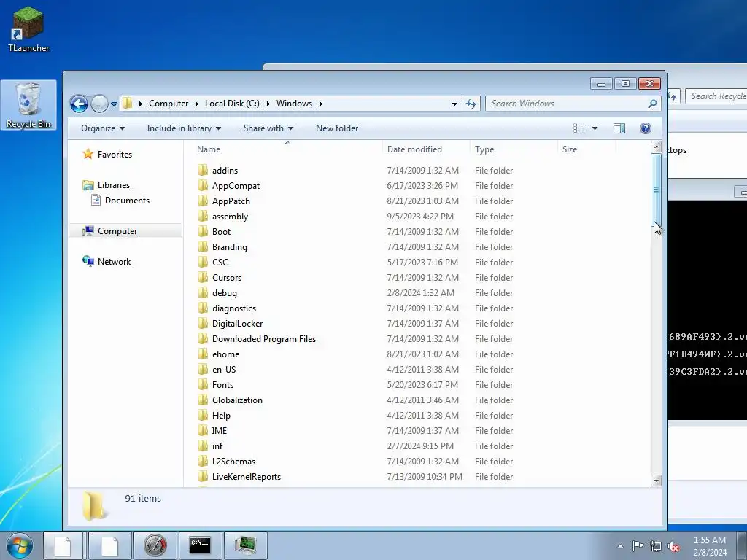
Task: Click the addins folder icon
Action: pos(203,170)
